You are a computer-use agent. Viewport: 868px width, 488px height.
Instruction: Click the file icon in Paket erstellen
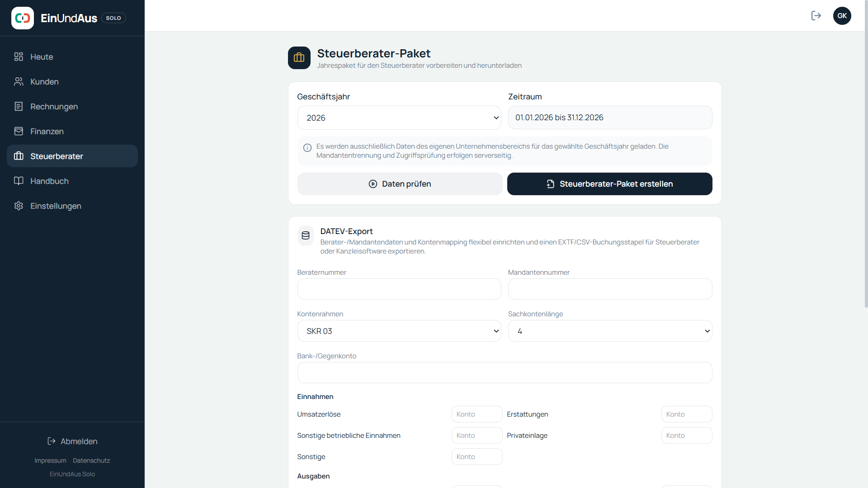[550, 184]
